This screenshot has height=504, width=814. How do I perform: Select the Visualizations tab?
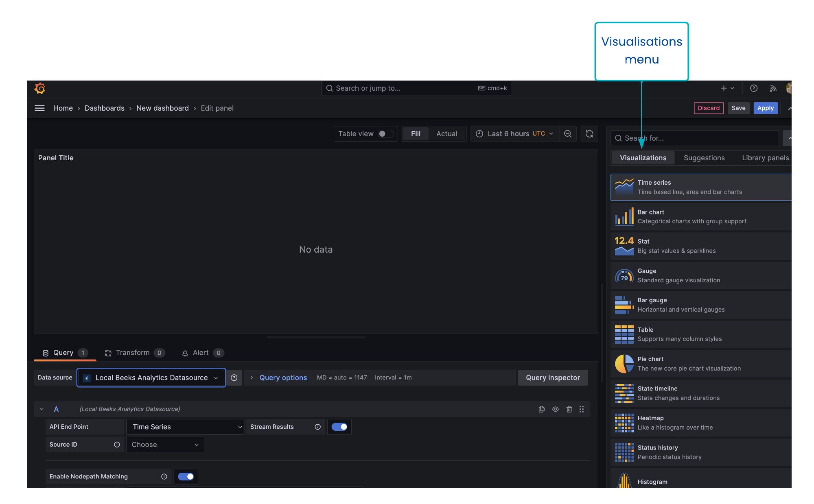click(x=643, y=158)
